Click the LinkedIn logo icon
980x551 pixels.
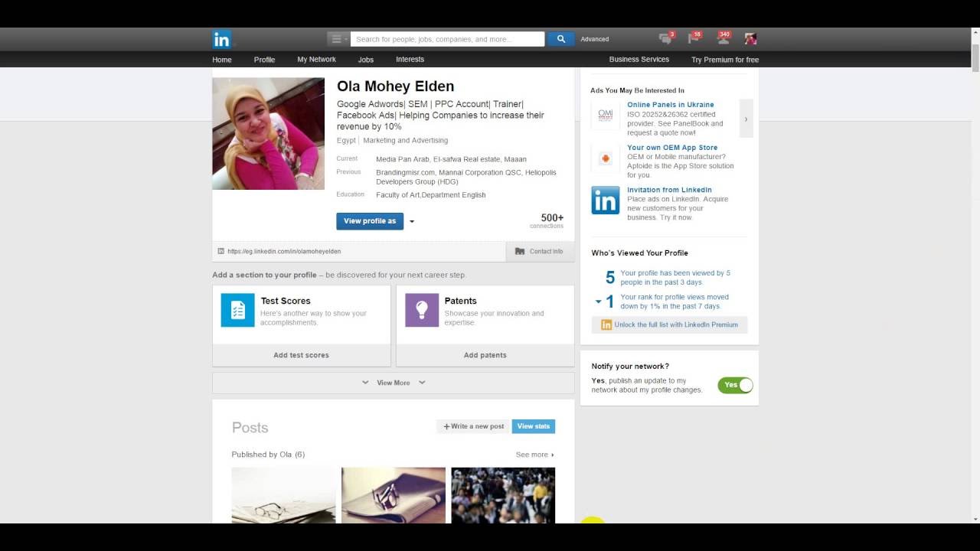pos(222,39)
